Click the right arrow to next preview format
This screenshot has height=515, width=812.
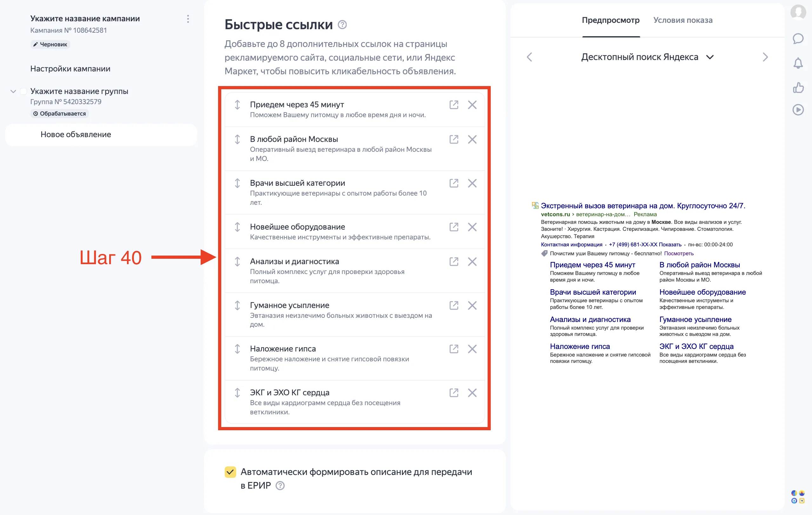(x=765, y=57)
